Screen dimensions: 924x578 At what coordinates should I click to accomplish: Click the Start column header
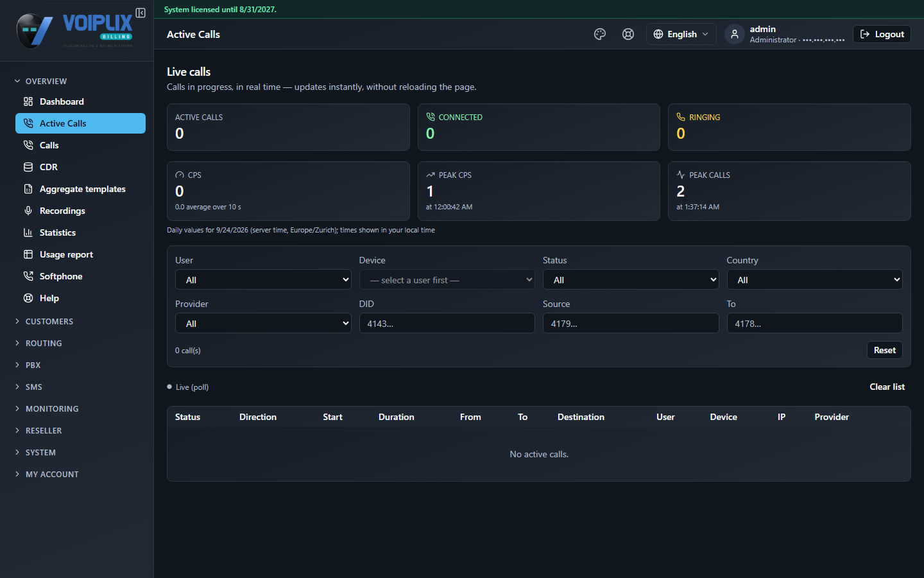click(x=332, y=417)
